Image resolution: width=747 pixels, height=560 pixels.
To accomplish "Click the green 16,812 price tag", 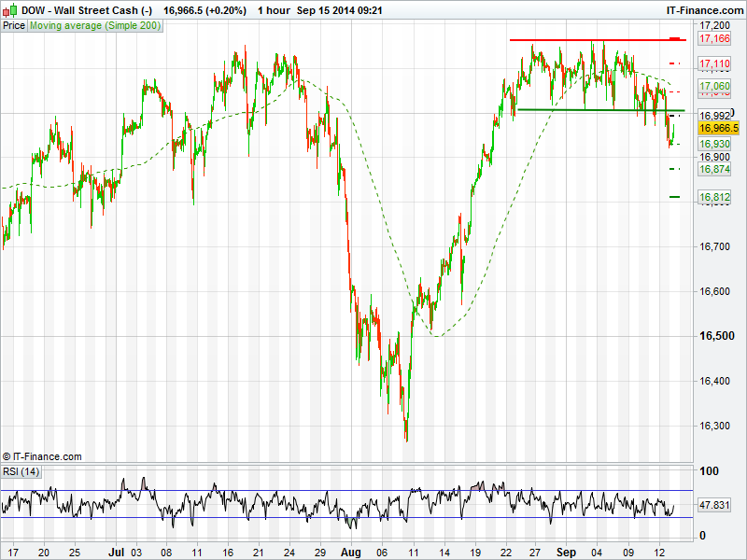I will pos(714,197).
